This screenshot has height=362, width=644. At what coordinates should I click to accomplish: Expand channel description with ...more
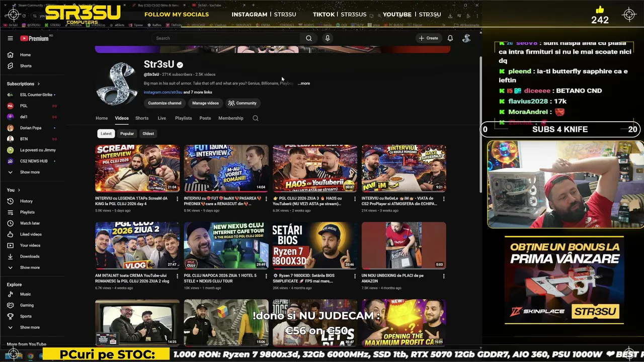coord(304,83)
